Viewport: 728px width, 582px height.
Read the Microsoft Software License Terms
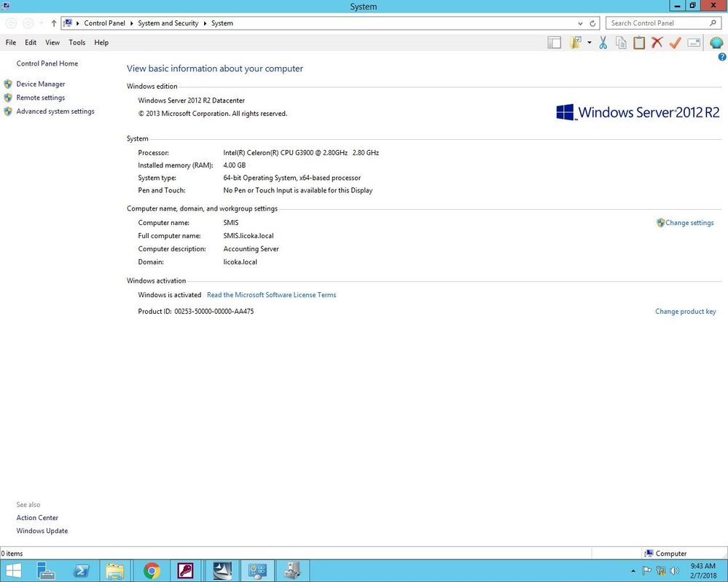[272, 295]
